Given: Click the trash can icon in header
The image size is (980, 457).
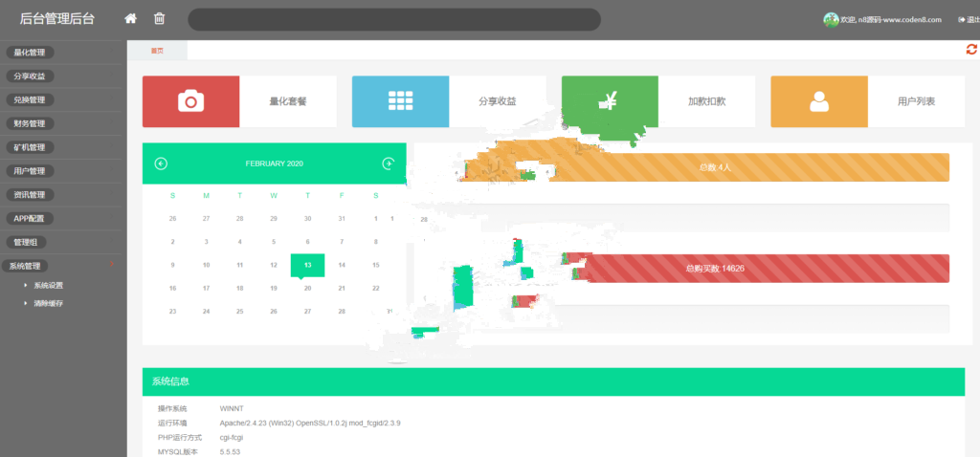Looking at the screenshot, I should point(159,19).
